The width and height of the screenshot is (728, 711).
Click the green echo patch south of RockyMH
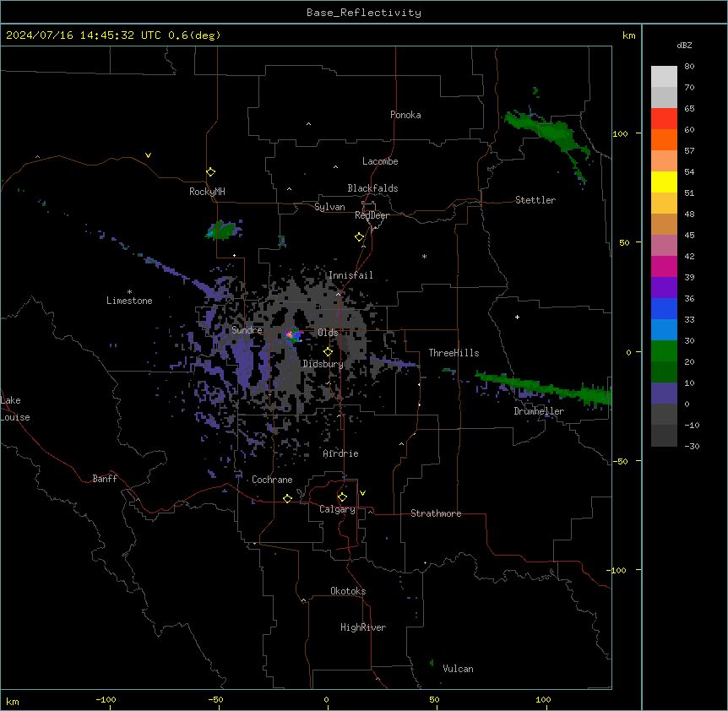[223, 231]
